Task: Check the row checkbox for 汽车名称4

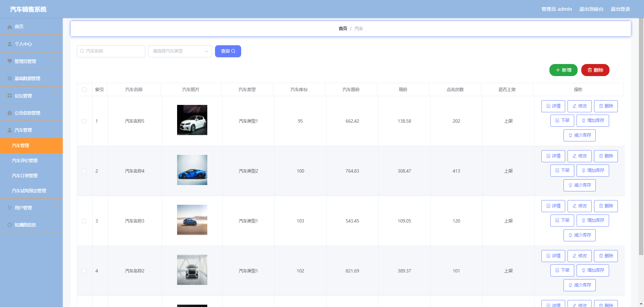Action: point(84,171)
